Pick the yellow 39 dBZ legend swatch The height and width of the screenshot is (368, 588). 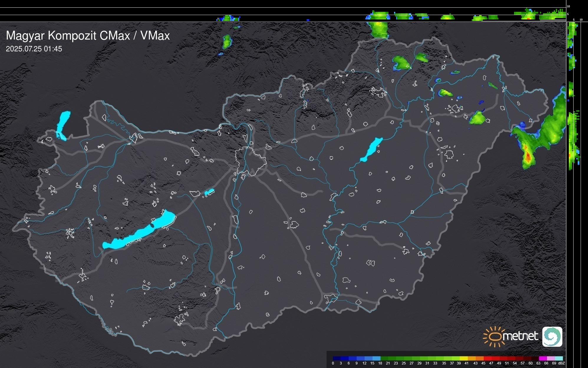coord(463,358)
